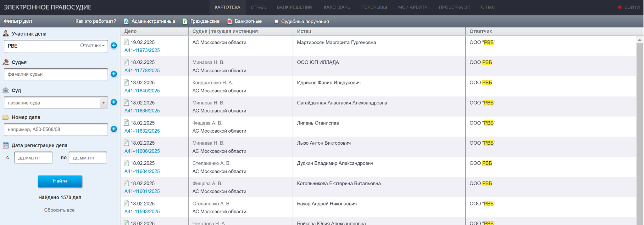Open case link А41-11778/2025
The height and width of the screenshot is (225, 644).
(142, 71)
